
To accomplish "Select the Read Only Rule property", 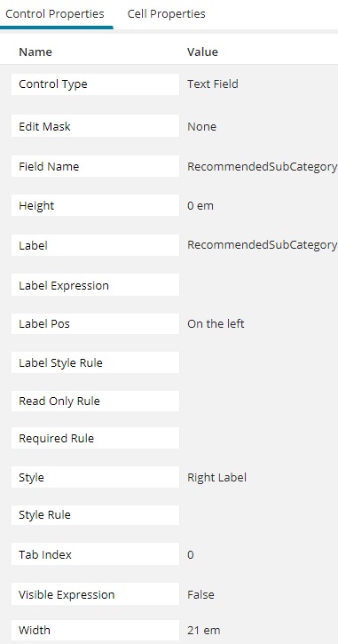I will pos(95,401).
